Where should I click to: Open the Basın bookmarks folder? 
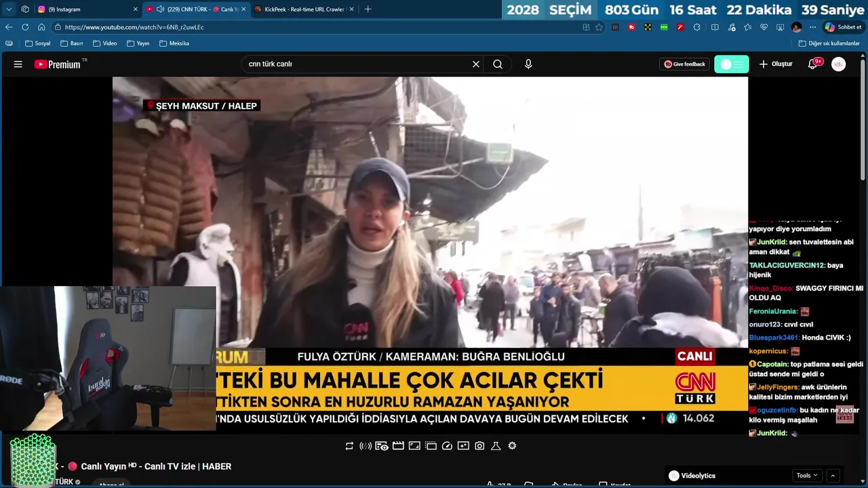click(x=71, y=43)
